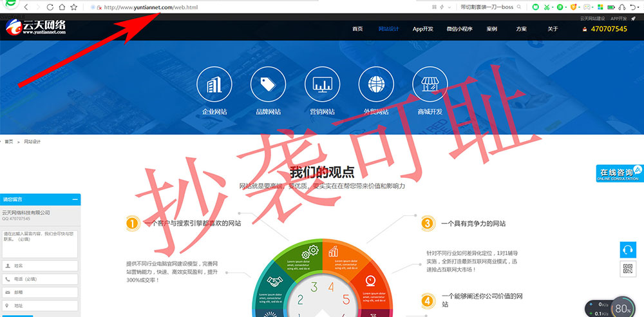Click the 地址 address input field

pyautogui.click(x=40, y=306)
